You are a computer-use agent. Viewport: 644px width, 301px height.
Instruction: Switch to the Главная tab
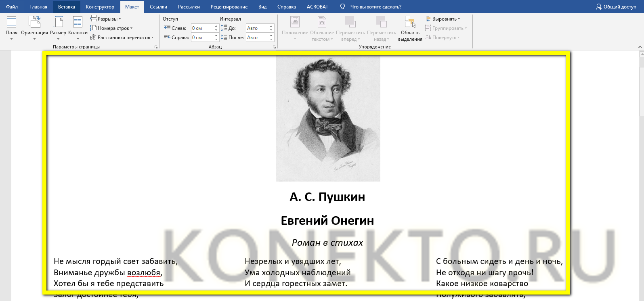(38, 7)
